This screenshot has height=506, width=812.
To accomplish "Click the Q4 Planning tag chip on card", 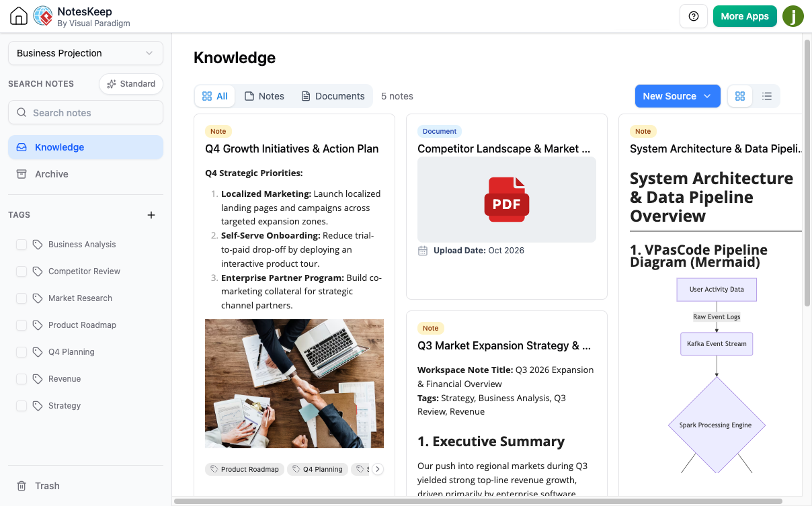I will pos(317,469).
